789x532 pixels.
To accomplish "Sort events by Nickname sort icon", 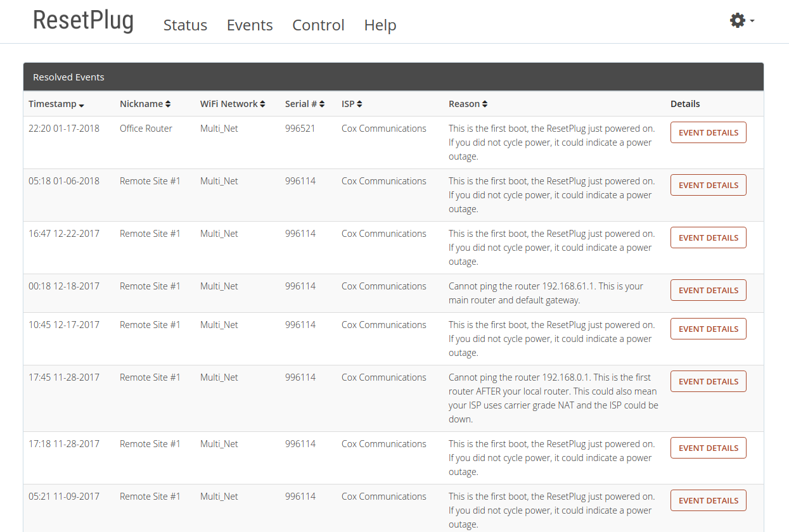I will click(x=168, y=104).
